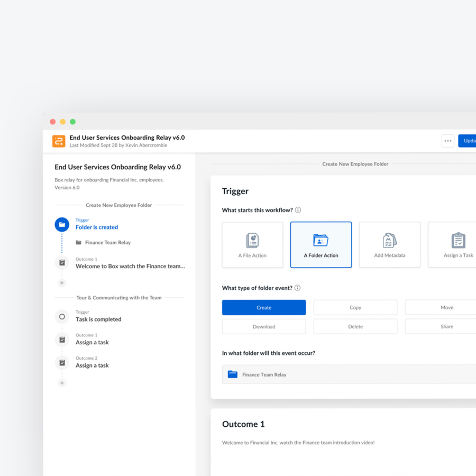The image size is (476, 476).
Task: Add a step below Outcome 2 in sidebar
Action: click(x=62, y=383)
